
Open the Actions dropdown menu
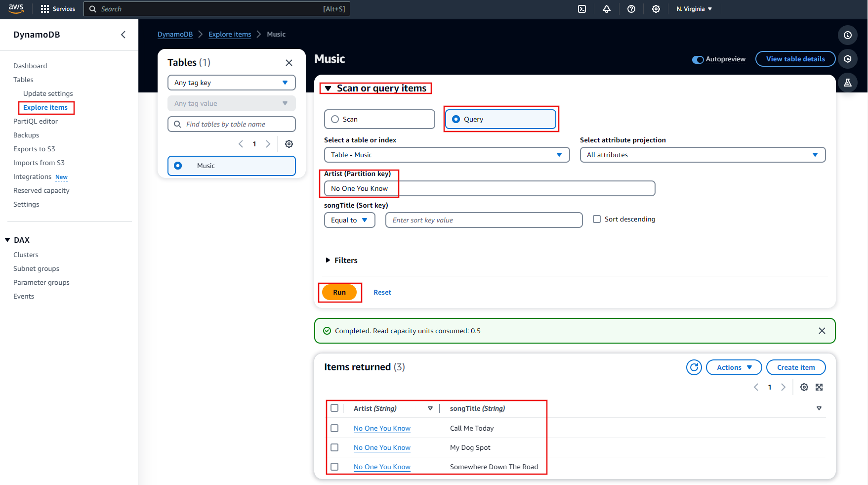[734, 367]
